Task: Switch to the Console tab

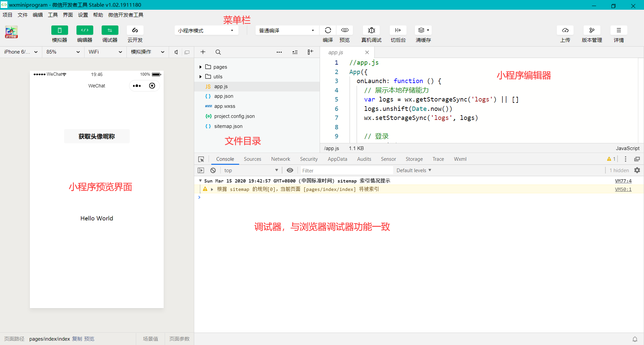Action: (x=225, y=159)
